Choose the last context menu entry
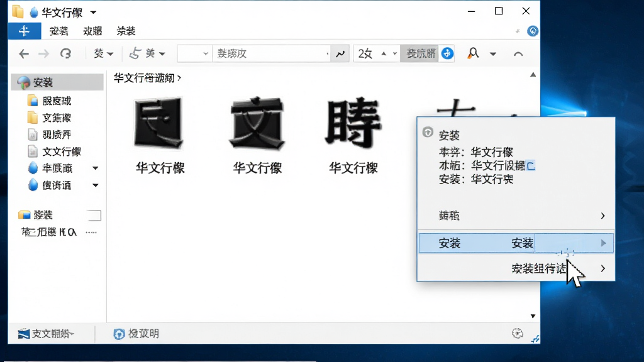The width and height of the screenshot is (644, 362). coord(516,268)
